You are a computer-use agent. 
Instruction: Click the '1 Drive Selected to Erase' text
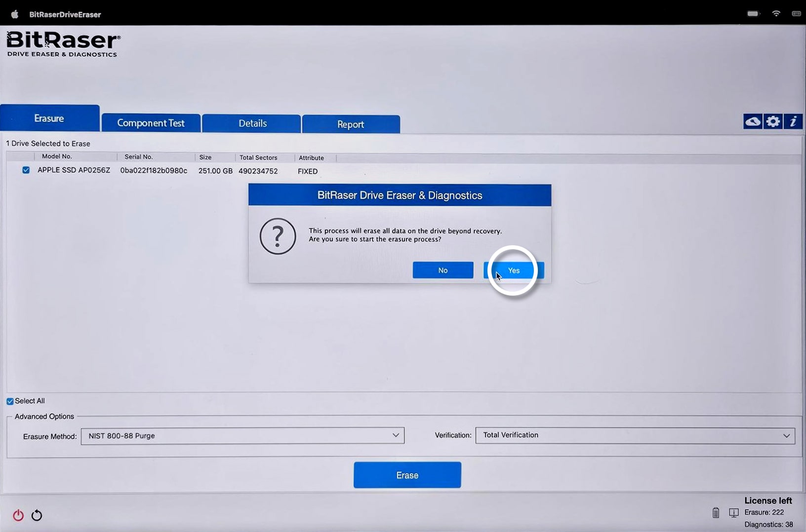point(48,144)
